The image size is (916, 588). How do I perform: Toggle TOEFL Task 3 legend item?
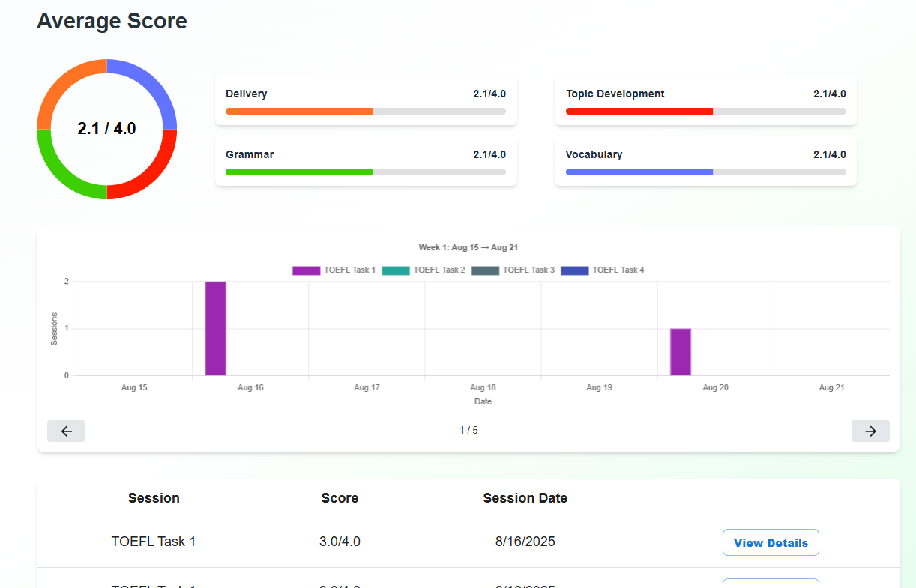513,270
